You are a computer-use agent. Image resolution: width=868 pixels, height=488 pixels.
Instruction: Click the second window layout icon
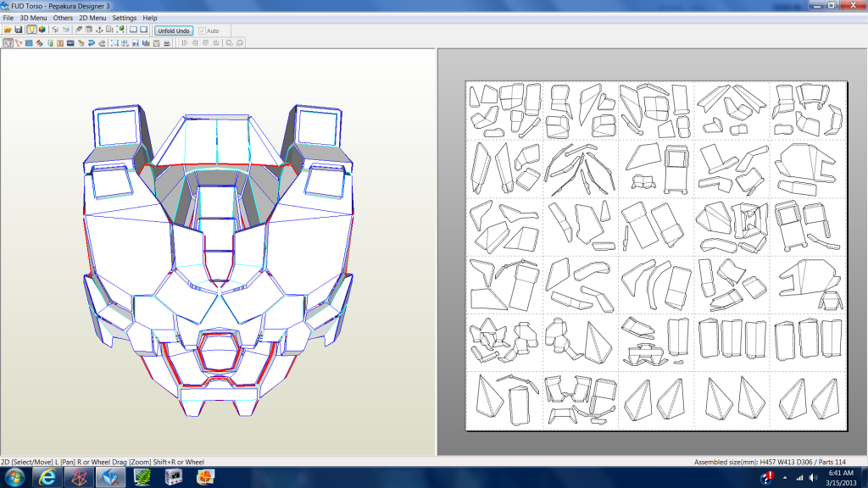144,30
